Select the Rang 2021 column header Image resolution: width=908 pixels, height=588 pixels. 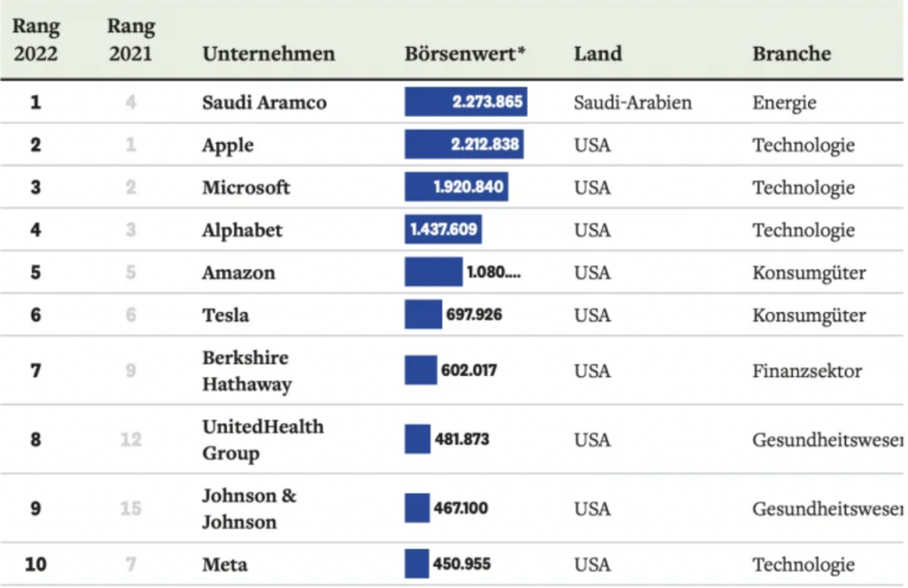coord(130,40)
